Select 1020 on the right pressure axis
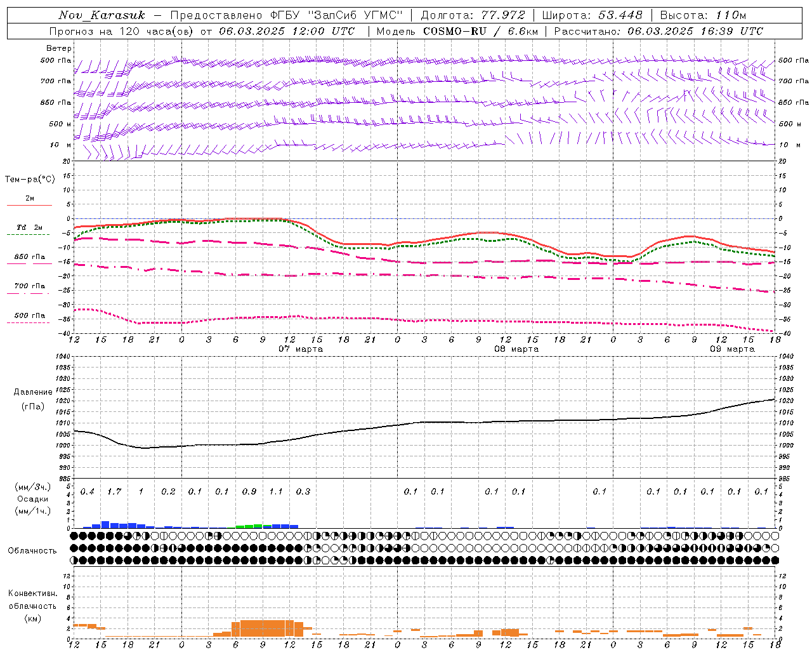The width and height of the screenshot is (812, 650). tap(786, 401)
